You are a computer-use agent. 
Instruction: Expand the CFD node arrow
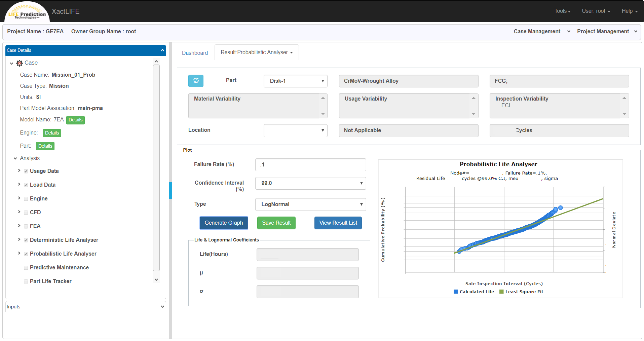coord(19,212)
